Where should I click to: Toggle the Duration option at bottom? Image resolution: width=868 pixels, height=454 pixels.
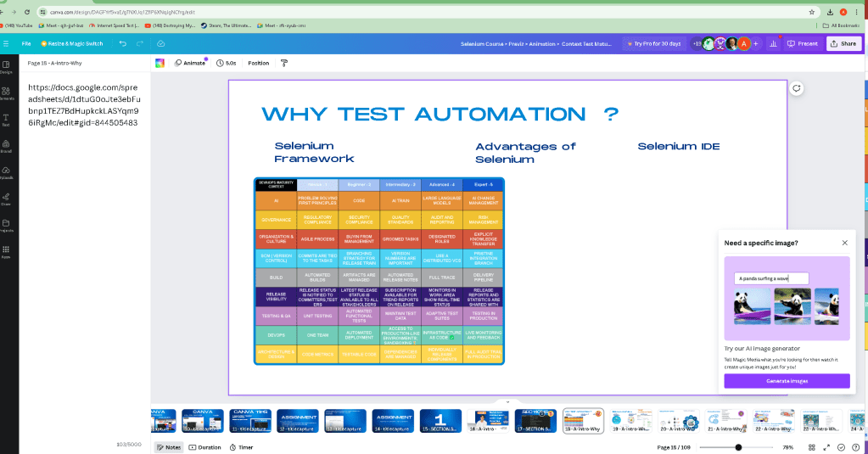(x=204, y=447)
